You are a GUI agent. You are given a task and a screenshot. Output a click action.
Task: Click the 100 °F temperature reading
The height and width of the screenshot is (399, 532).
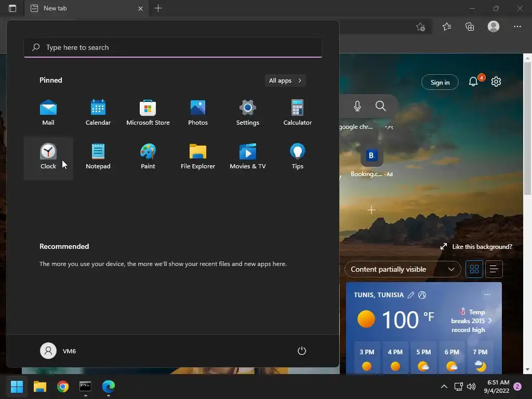(408, 320)
